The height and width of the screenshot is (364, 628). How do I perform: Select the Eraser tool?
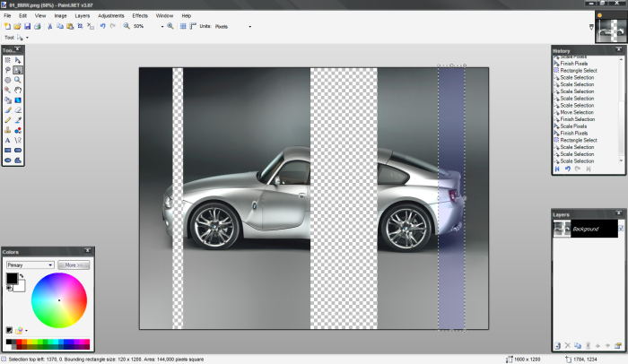tap(18, 110)
